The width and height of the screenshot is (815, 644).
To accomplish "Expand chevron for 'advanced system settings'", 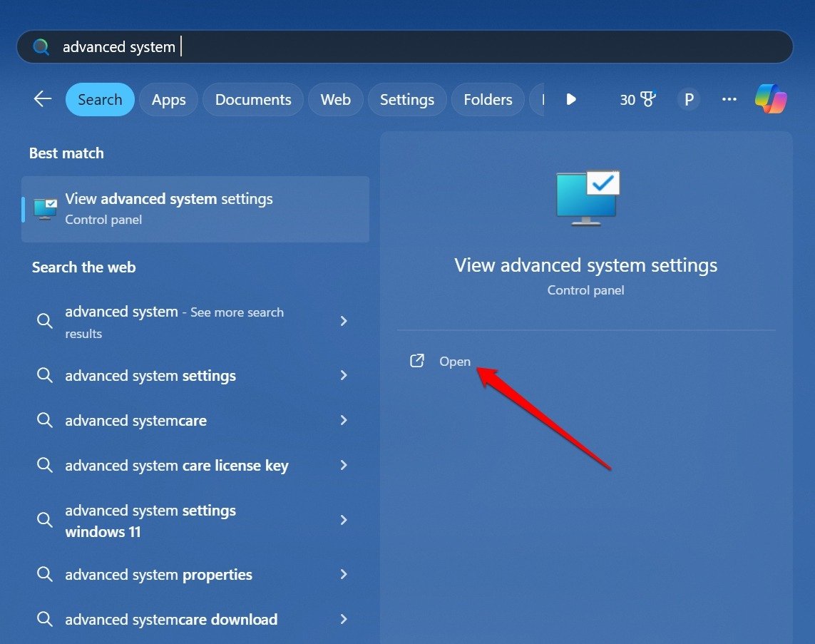I will coord(344,374).
